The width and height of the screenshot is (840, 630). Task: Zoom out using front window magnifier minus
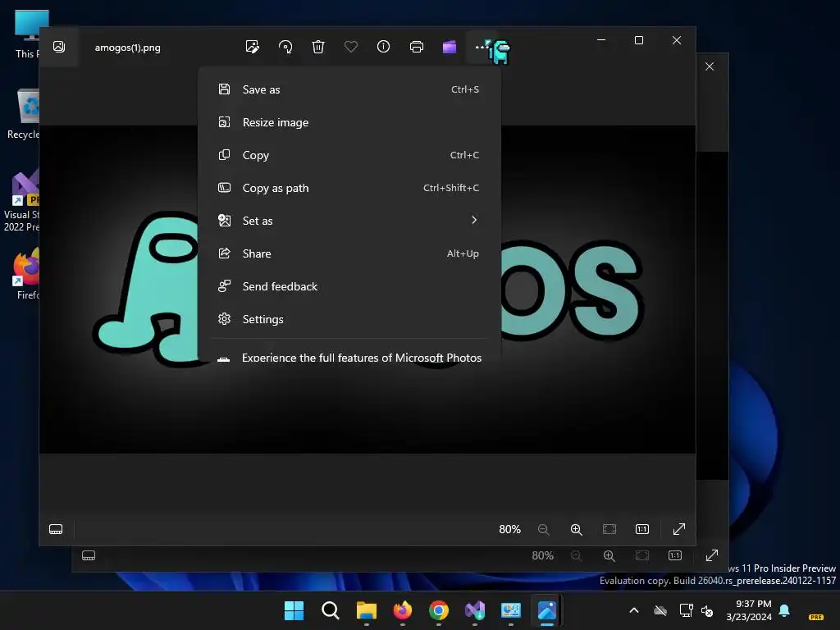(543, 529)
